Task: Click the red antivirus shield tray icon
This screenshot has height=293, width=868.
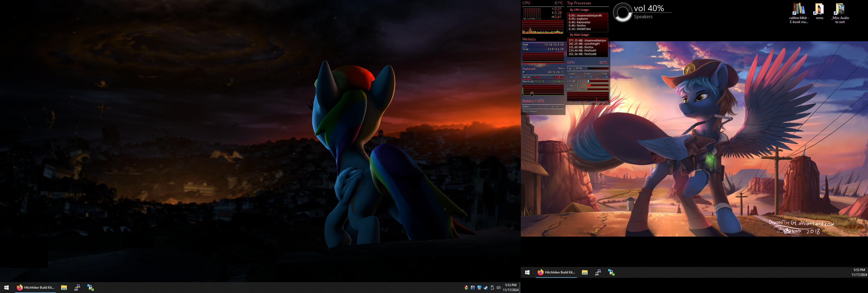Action: point(466,288)
